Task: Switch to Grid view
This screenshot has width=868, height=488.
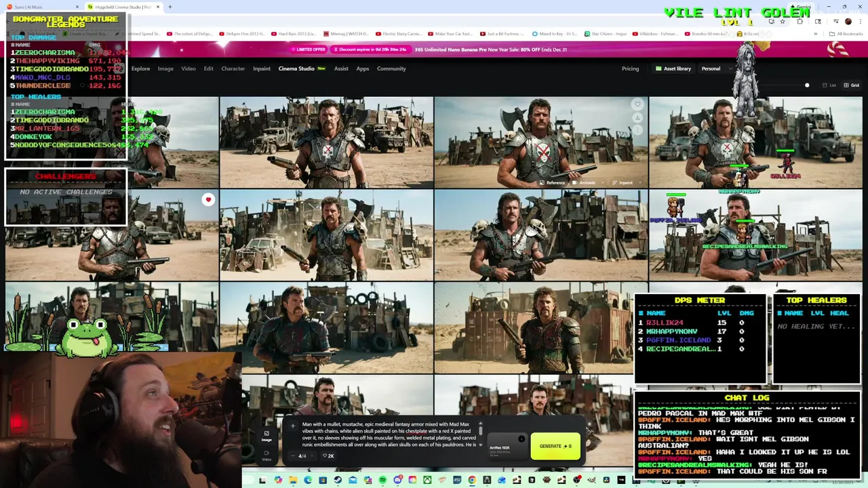Action: point(851,85)
